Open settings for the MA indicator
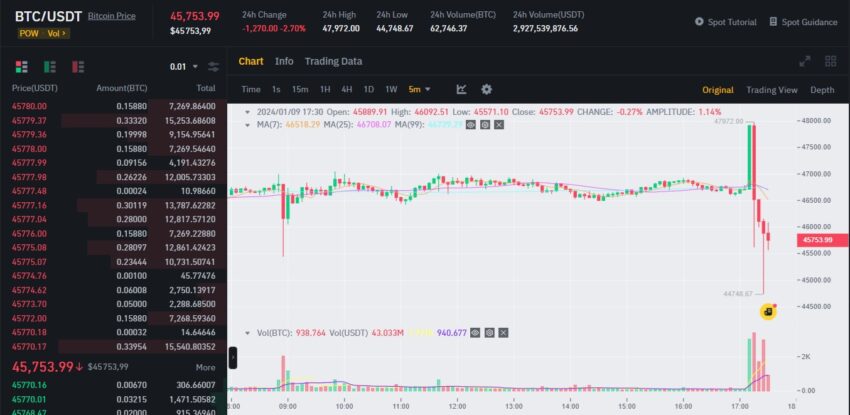850x415 pixels. 485,125
